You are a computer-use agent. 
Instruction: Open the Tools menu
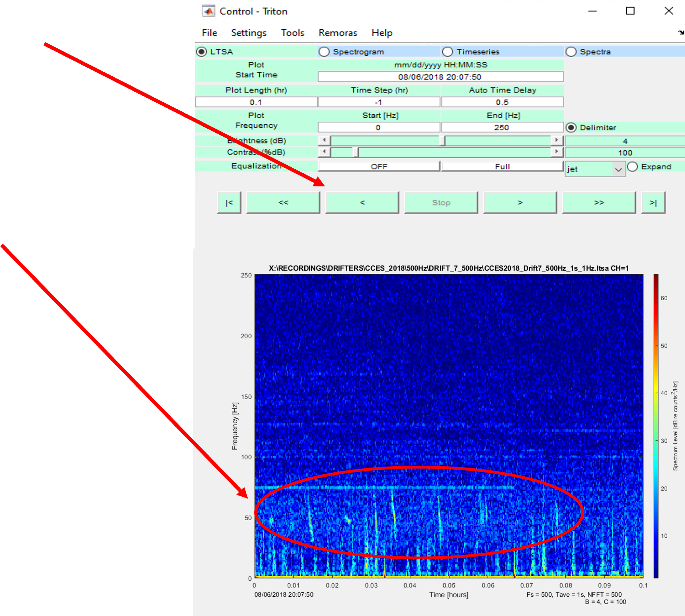click(292, 33)
